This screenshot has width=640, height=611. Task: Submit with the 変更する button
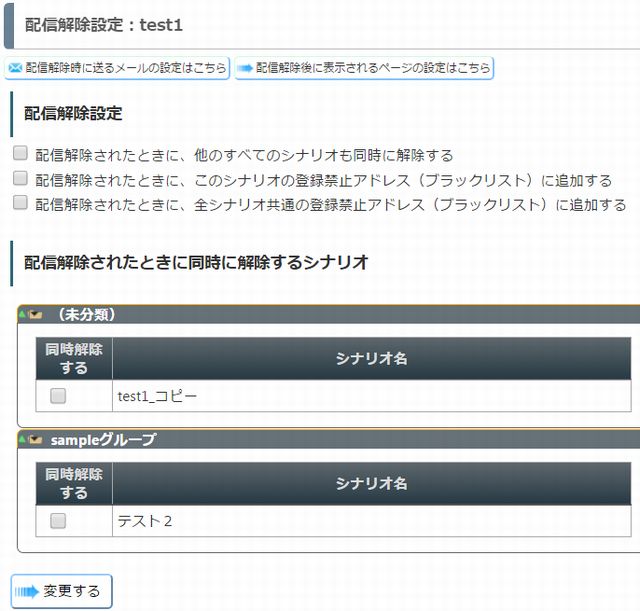tap(62, 591)
